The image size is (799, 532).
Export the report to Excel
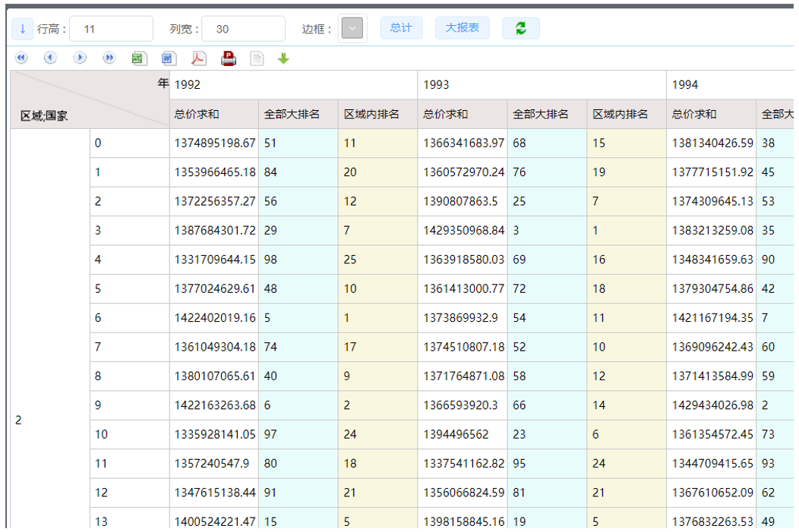pos(139,58)
